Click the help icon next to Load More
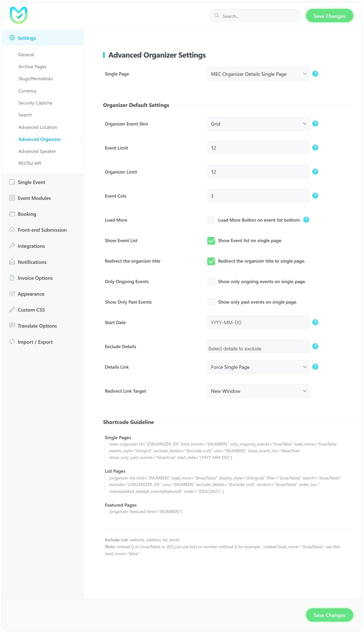Screen dimensions: 364x633 click(x=306, y=220)
